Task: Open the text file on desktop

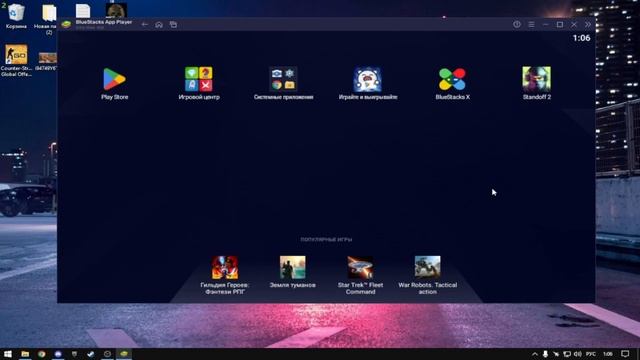Action: 83,11
